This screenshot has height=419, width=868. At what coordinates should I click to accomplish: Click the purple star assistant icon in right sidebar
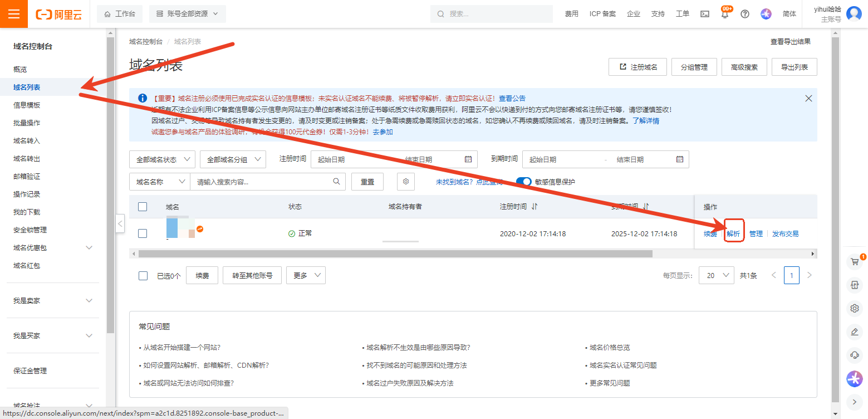pos(854,379)
